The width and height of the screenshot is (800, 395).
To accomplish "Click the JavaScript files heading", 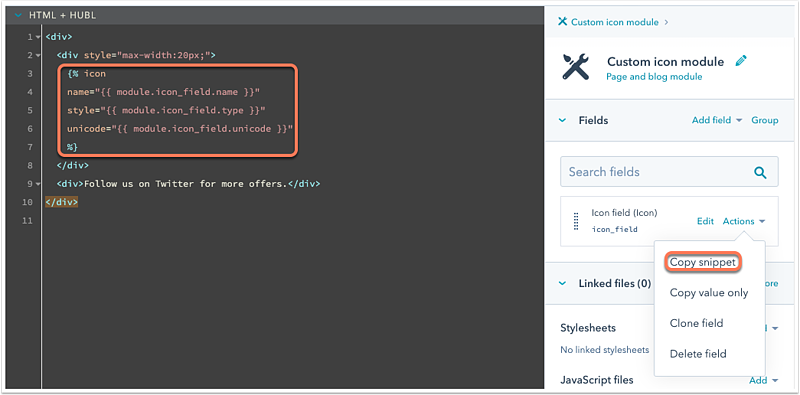I will pyautogui.click(x=597, y=380).
